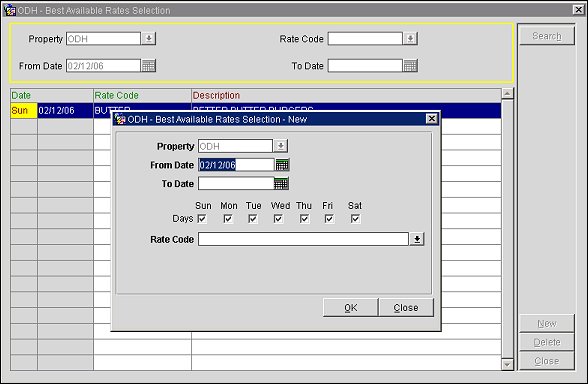The image size is (588, 384).
Task: Click the New dialog title bar icon
Action: pos(120,119)
